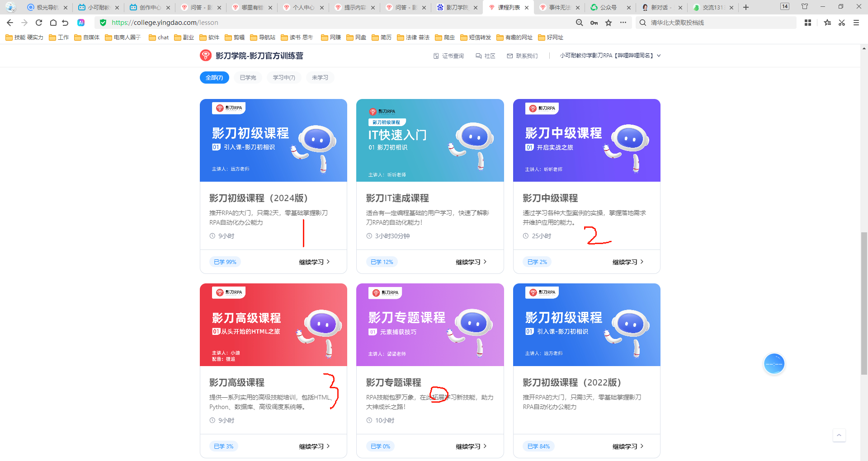Open the 影刀中级课程 cover thumbnail

point(587,141)
